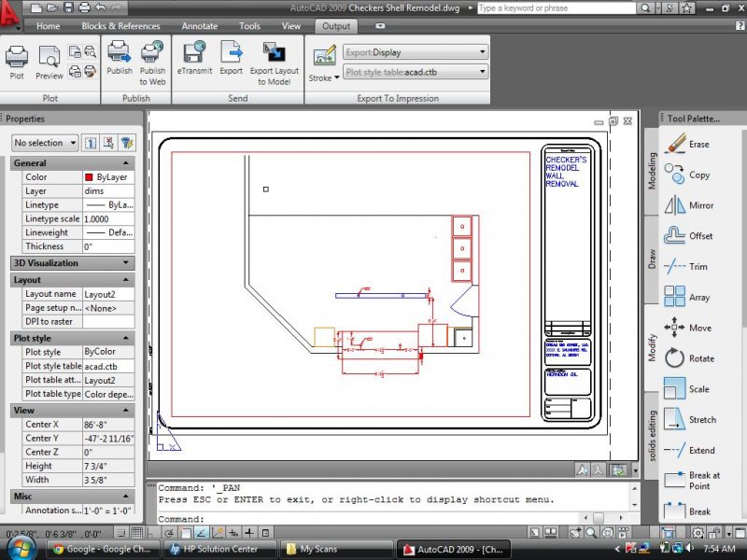Activate the Trim tool
Screen dimensions: 747x560
[676, 267]
